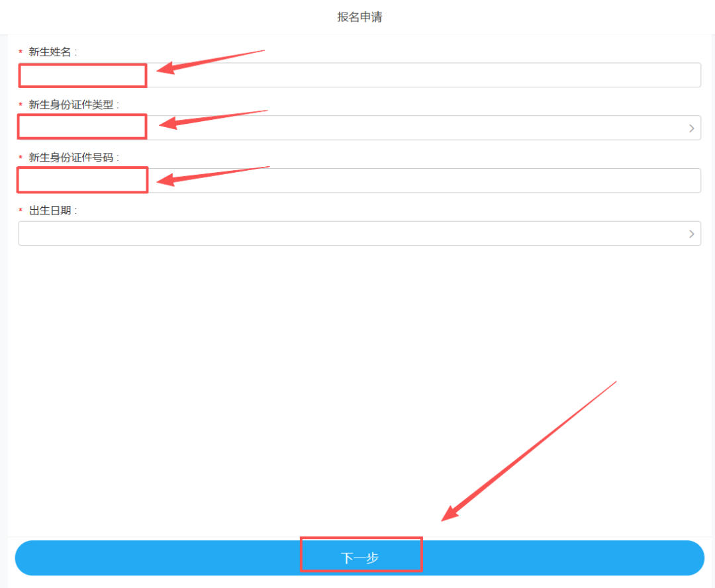
Task: Focus the 新生身份证件号码 input field
Action: point(359,181)
